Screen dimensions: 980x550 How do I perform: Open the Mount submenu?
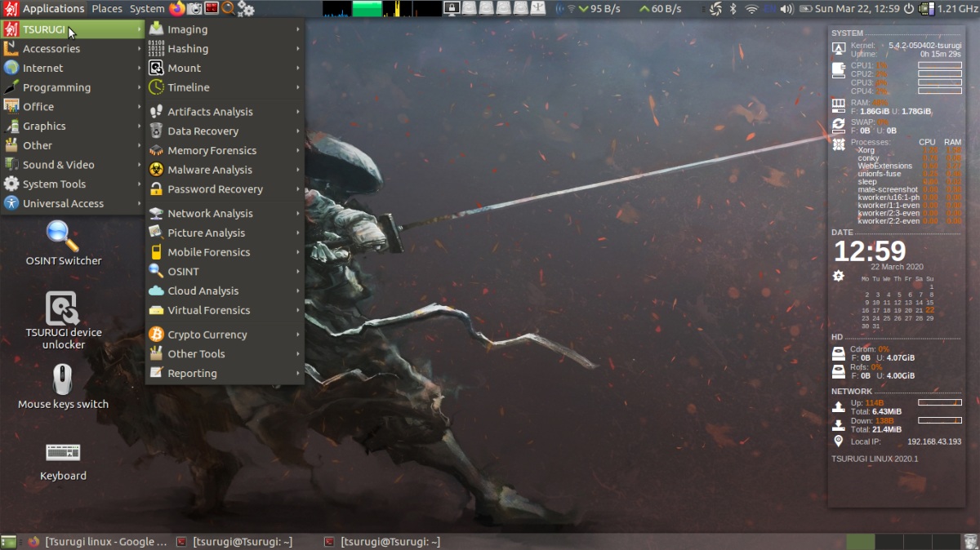225,68
